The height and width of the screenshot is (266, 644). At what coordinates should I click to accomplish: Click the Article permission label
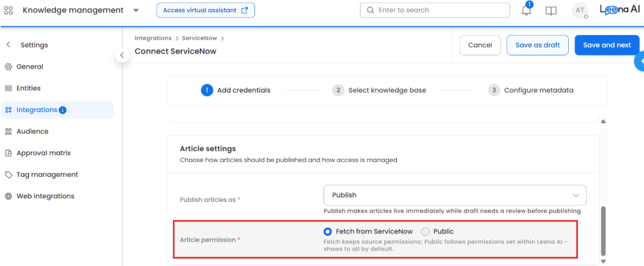coord(208,240)
